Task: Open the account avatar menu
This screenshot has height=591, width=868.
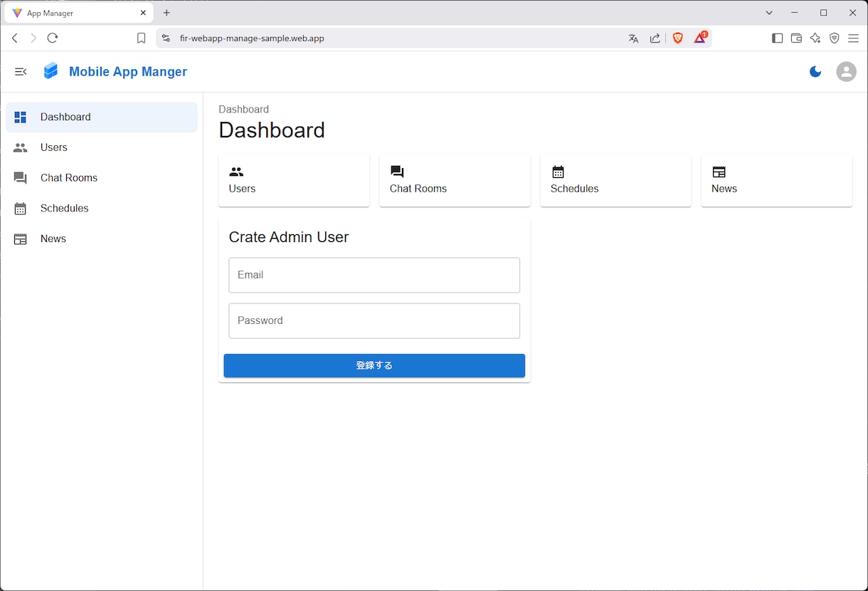Action: tap(846, 71)
